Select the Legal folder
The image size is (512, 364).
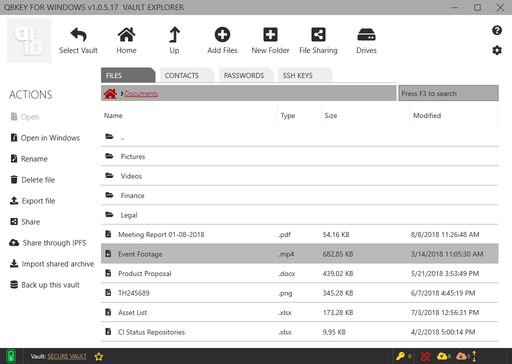click(300, 215)
